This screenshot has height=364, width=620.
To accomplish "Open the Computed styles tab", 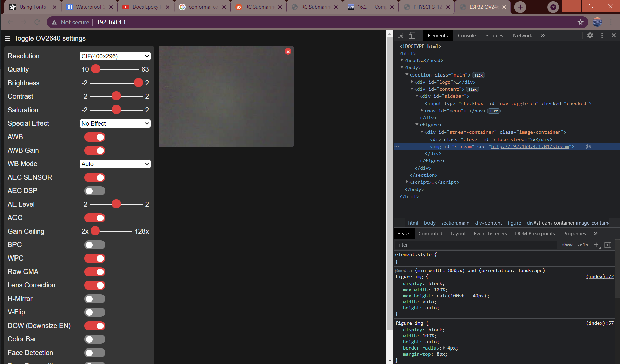I will pyautogui.click(x=430, y=233).
